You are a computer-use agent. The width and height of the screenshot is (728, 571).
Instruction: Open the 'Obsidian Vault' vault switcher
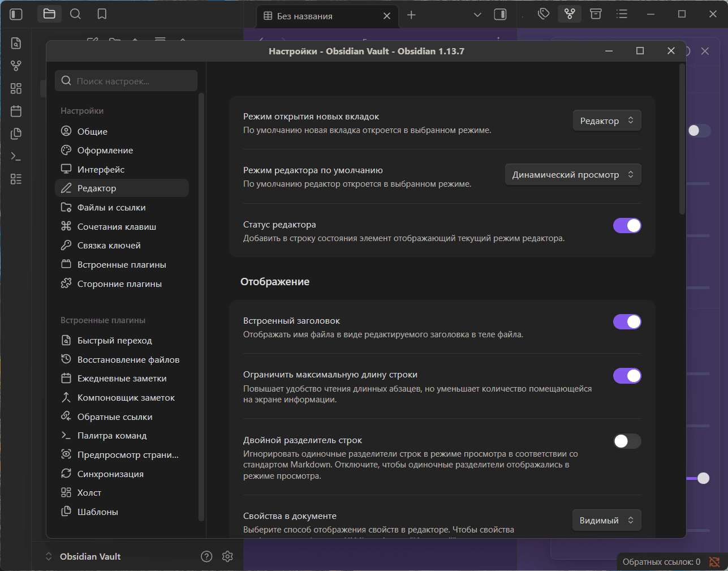click(x=84, y=557)
